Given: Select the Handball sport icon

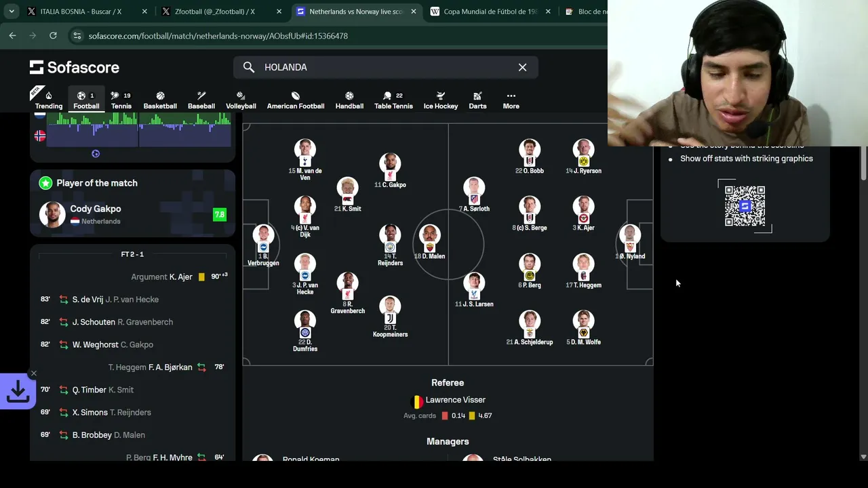Looking at the screenshot, I should [349, 100].
